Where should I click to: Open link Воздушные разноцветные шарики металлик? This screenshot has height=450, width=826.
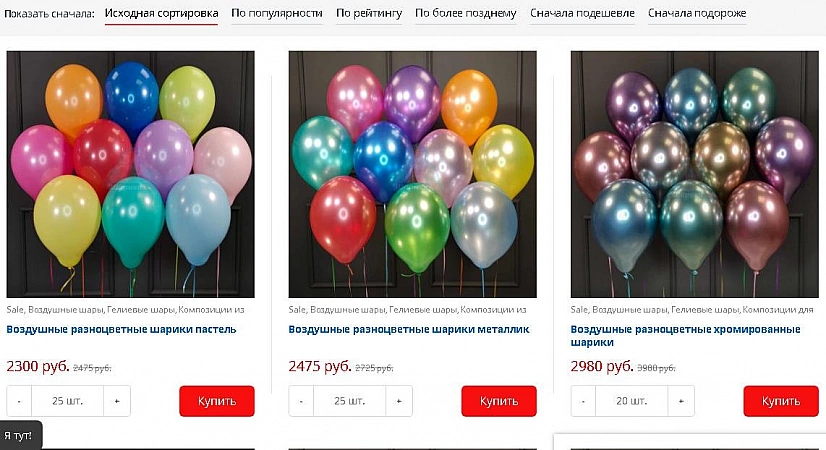(x=409, y=329)
